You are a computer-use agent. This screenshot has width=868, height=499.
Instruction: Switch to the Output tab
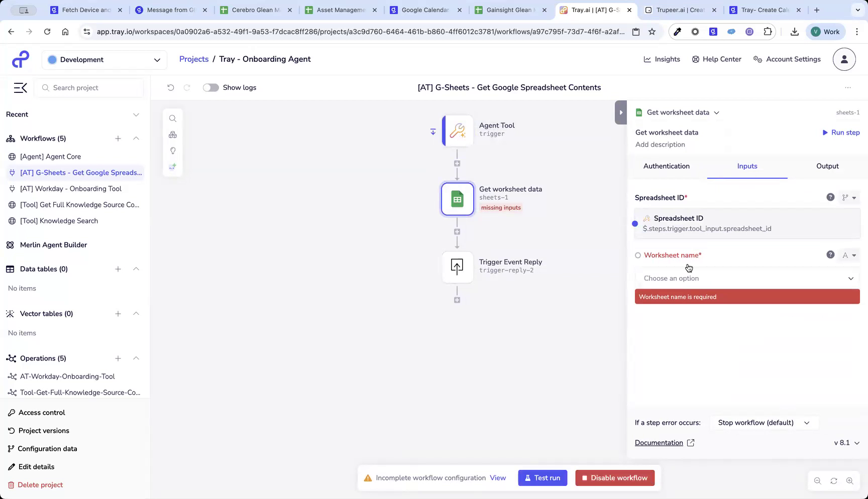tap(827, 166)
